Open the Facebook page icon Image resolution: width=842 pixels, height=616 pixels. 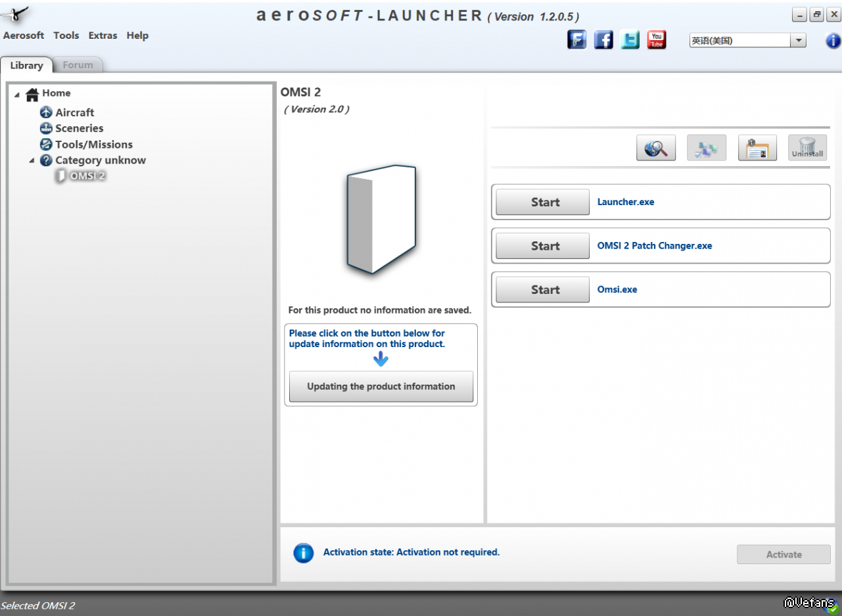[x=603, y=40]
